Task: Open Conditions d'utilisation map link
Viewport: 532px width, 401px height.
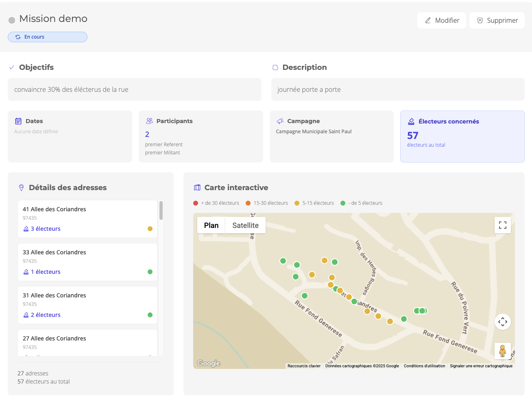Action: (424, 366)
